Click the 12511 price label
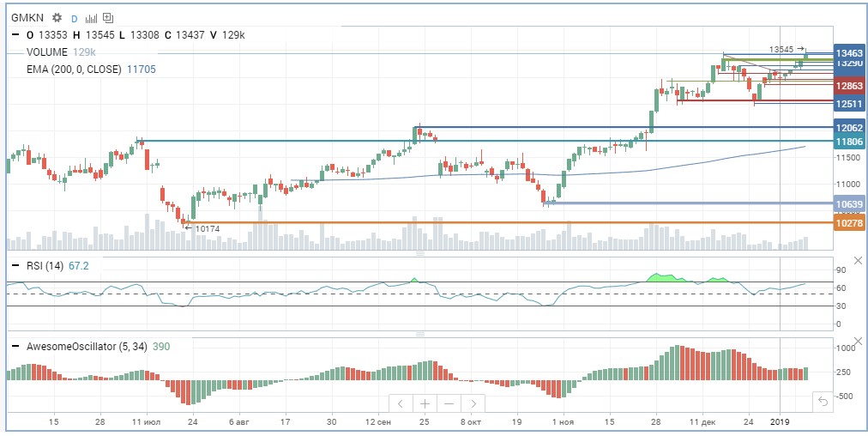Image resolution: width=868 pixels, height=436 pixels. [850, 104]
